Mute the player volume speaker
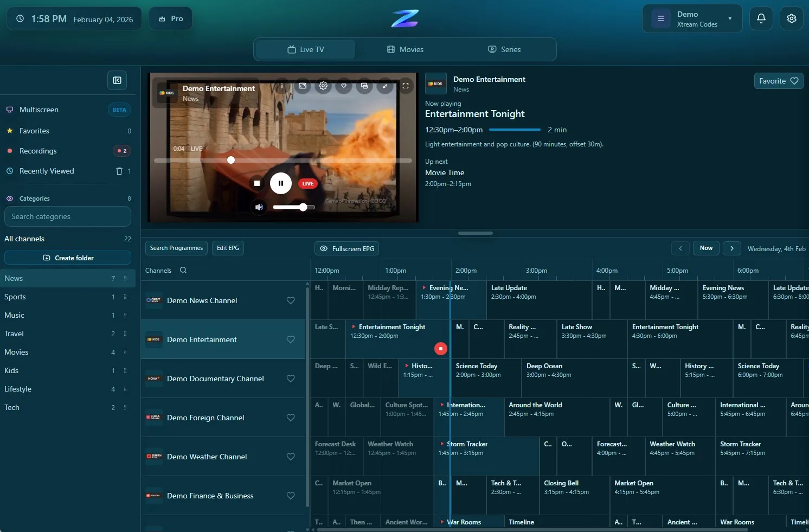809x532 pixels. tap(259, 207)
